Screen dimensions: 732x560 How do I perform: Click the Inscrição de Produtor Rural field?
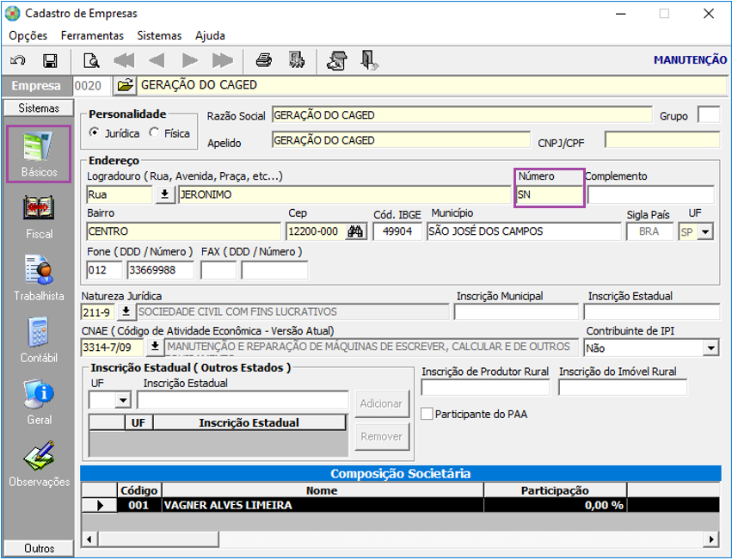point(485,387)
